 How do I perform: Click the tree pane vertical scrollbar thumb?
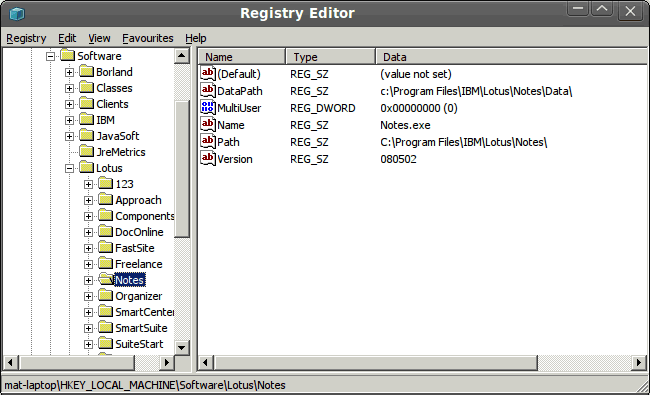coord(182,169)
